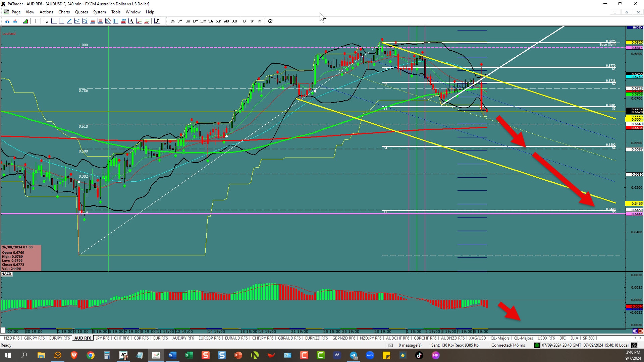Open the Charts menu
Screen dimensions: 644x362
tap(64, 12)
